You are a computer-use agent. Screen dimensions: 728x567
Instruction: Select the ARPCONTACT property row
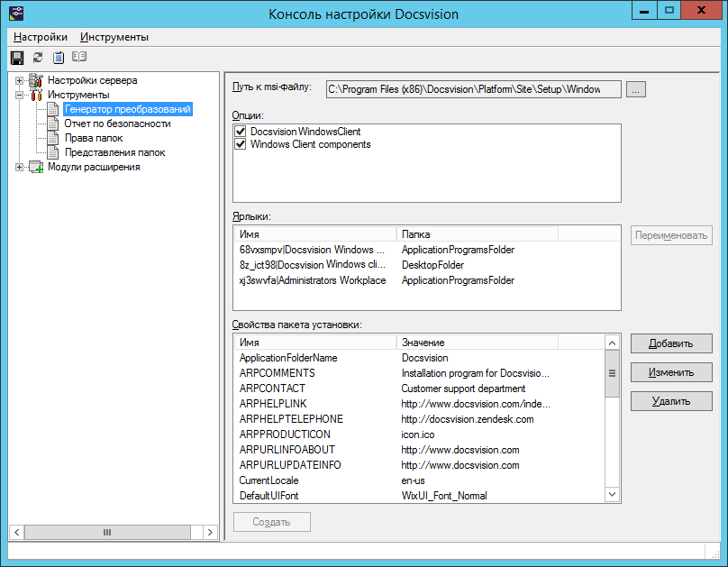pyautogui.click(x=420, y=389)
